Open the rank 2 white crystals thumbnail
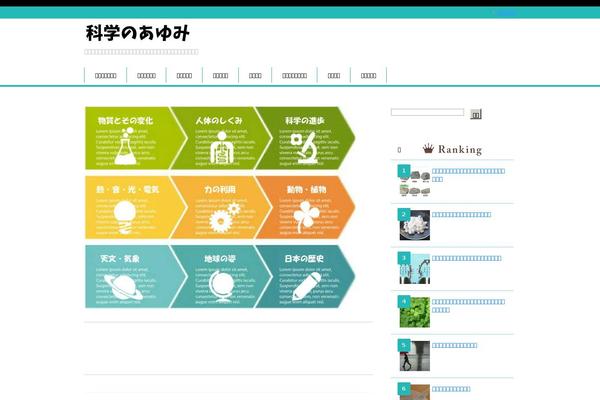The height and width of the screenshot is (400, 600). (x=415, y=226)
